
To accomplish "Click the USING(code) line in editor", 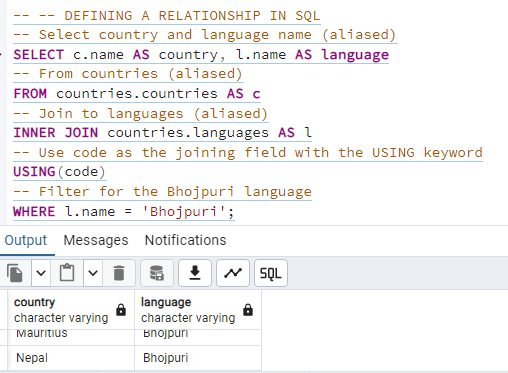I will (59, 172).
